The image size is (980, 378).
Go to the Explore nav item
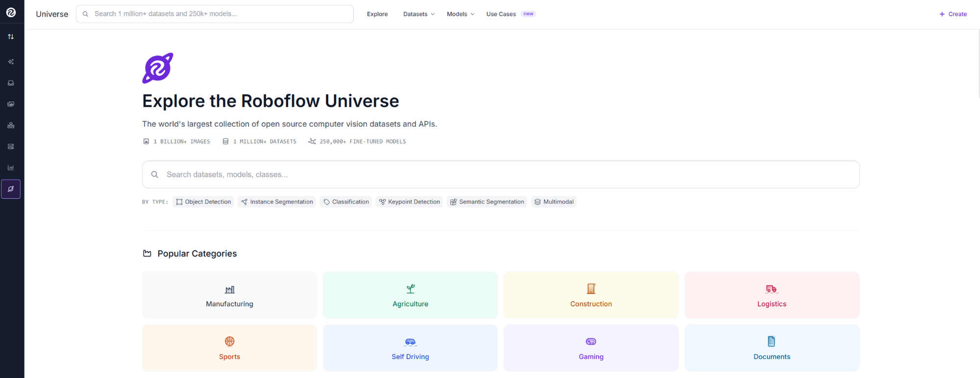[x=377, y=14]
